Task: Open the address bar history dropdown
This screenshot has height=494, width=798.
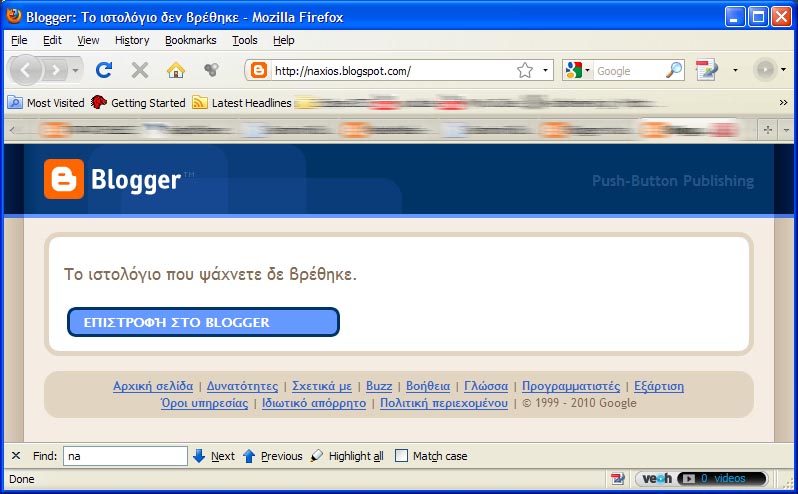Action: (x=545, y=70)
